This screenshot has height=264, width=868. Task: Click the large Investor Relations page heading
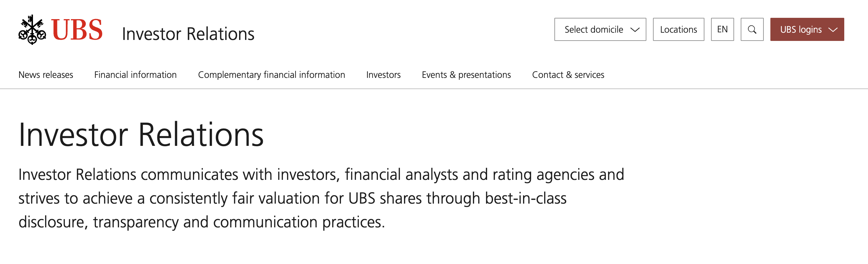[141, 135]
